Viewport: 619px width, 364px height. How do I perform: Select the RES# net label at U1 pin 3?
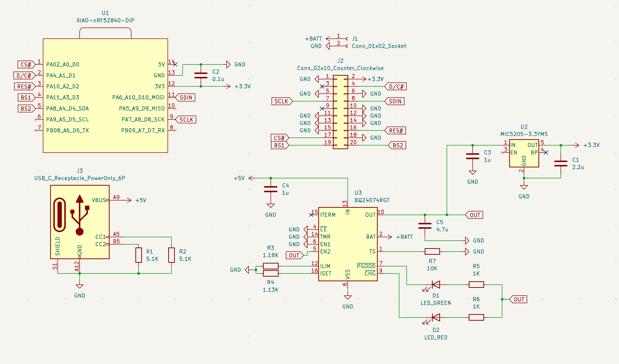click(25, 86)
